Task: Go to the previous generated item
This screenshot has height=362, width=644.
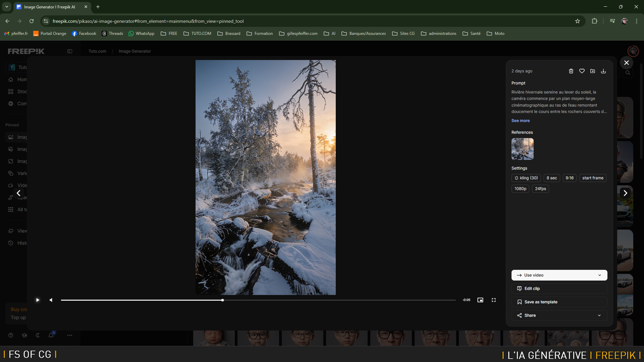Action: (x=19, y=193)
